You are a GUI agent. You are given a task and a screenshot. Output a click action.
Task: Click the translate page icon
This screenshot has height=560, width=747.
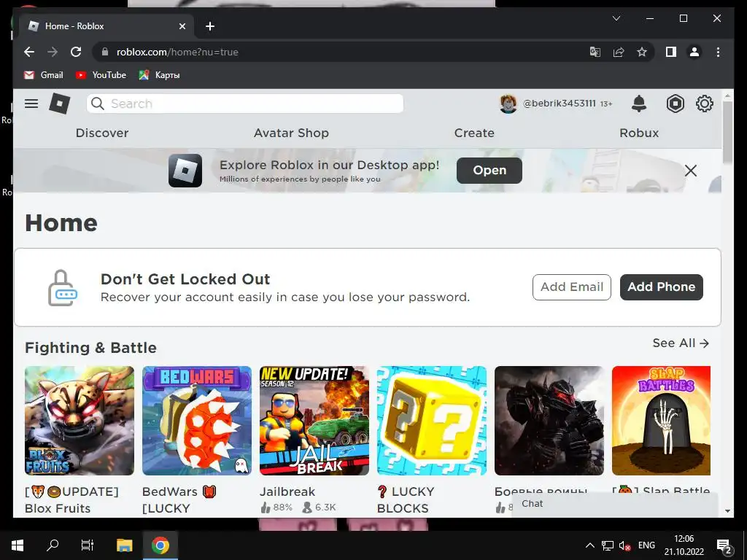[x=595, y=52]
